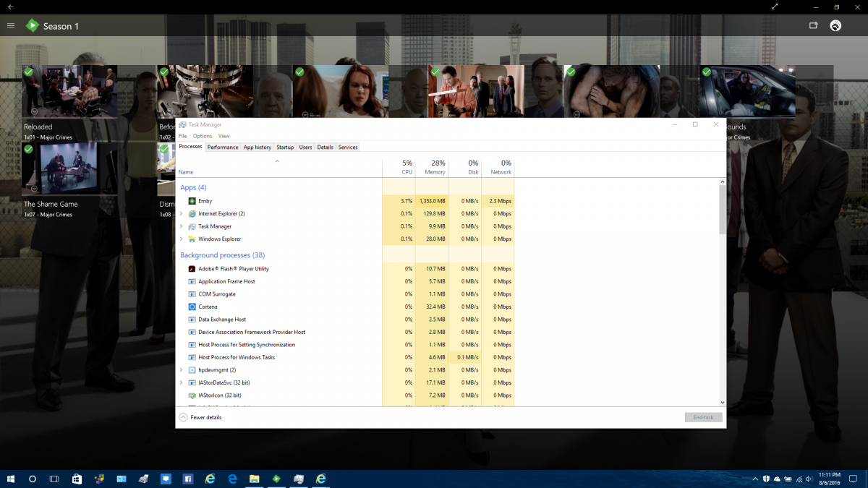Open the user profile avatar

(x=836, y=26)
